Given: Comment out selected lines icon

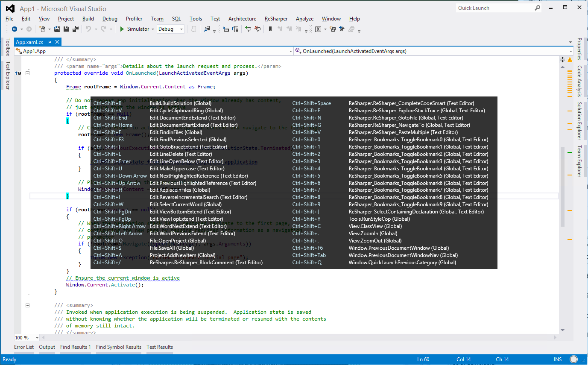Looking at the screenshot, I should [248, 29].
